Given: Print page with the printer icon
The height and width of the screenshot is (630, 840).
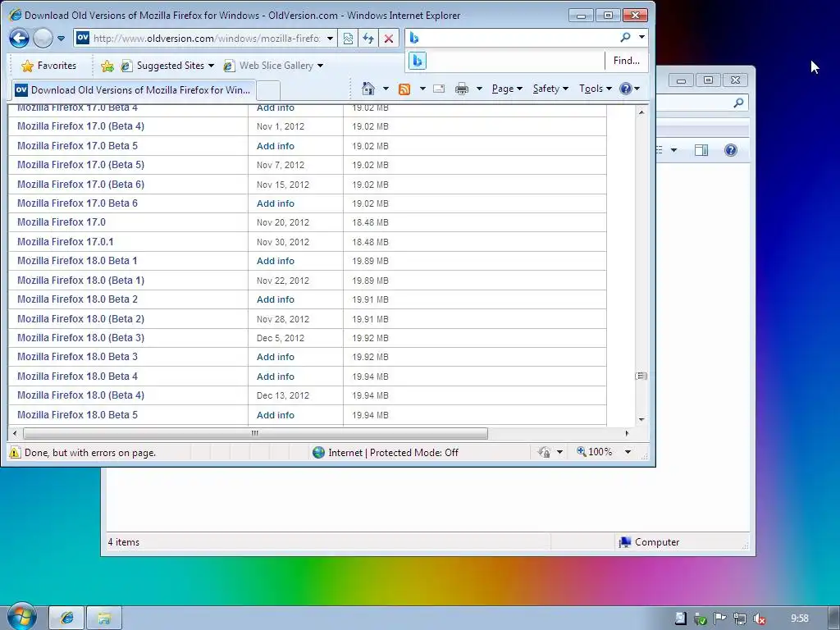Looking at the screenshot, I should click(461, 89).
